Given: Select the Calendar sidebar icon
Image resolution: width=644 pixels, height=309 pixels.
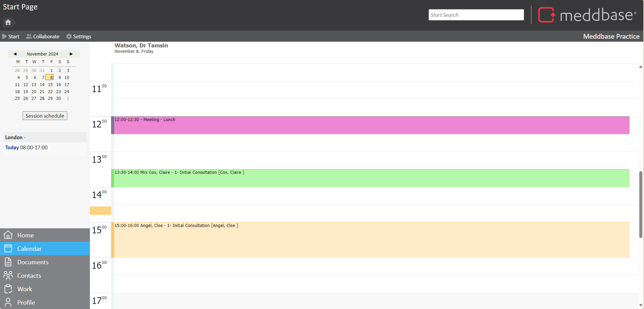Looking at the screenshot, I should click(x=8, y=248).
